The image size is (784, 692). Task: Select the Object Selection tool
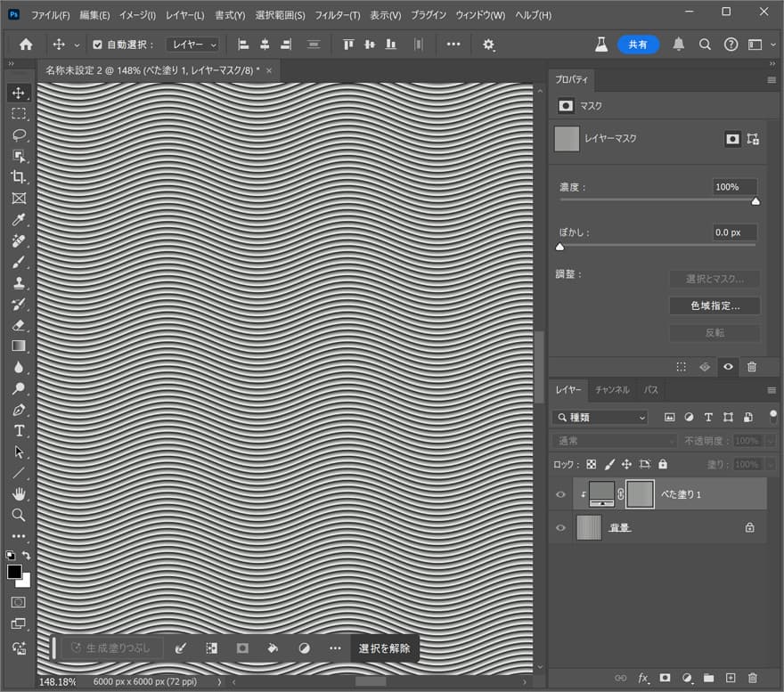click(x=19, y=156)
